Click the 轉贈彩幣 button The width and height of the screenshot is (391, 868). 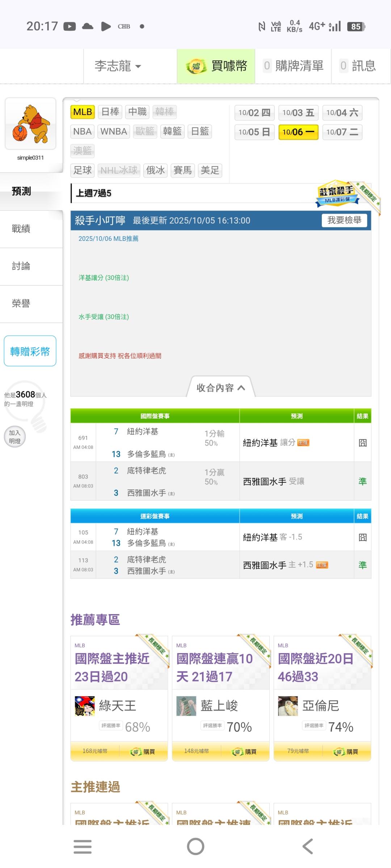pyautogui.click(x=30, y=351)
